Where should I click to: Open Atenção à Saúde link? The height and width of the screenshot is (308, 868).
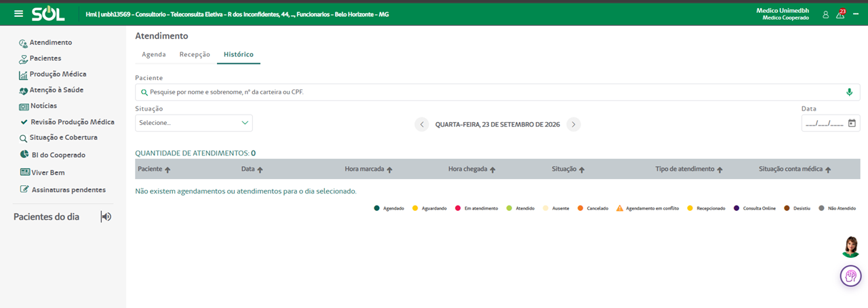(57, 90)
